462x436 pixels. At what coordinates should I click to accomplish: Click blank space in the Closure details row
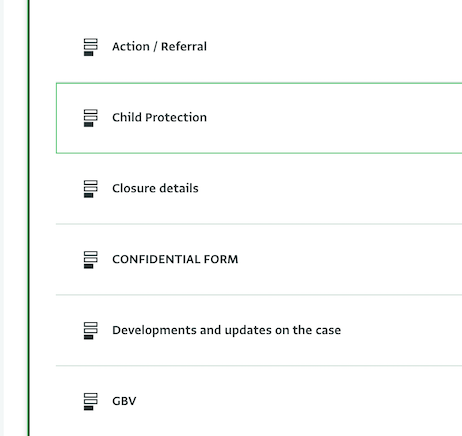pyautogui.click(x=333, y=189)
